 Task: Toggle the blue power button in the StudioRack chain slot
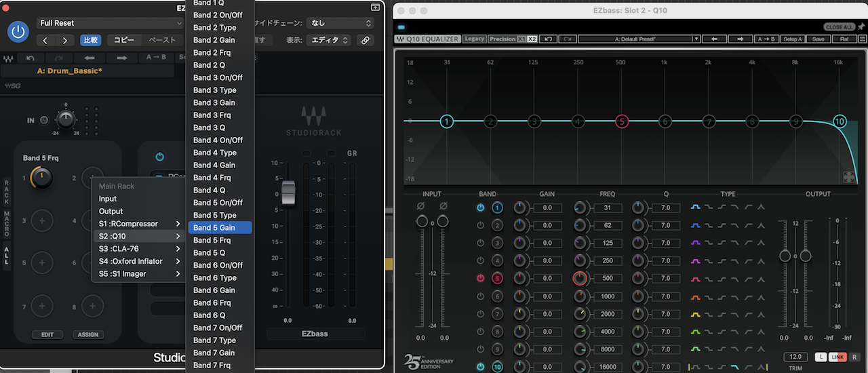point(160,157)
